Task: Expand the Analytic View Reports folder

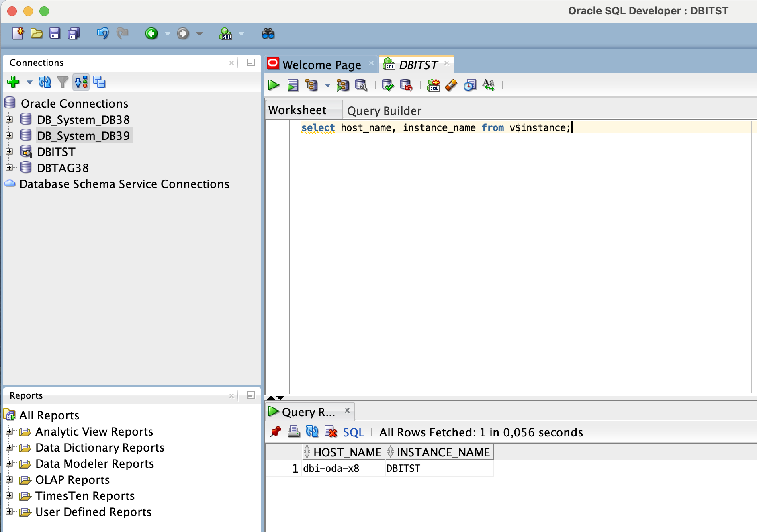Action: point(9,431)
